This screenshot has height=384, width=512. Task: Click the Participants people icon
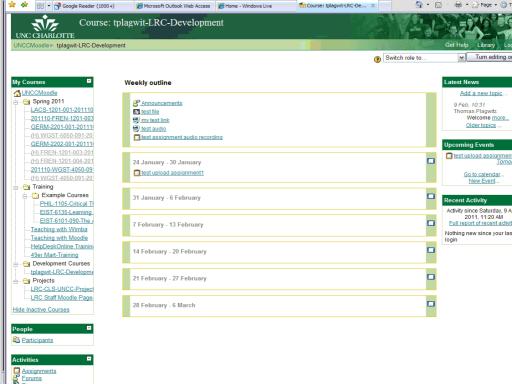(16, 340)
